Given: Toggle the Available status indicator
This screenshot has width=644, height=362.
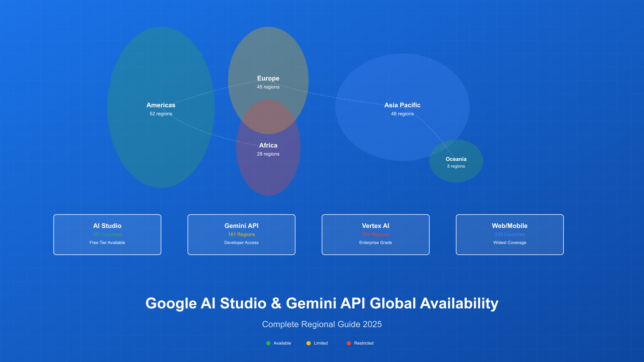Looking at the screenshot, I should tap(268, 343).
